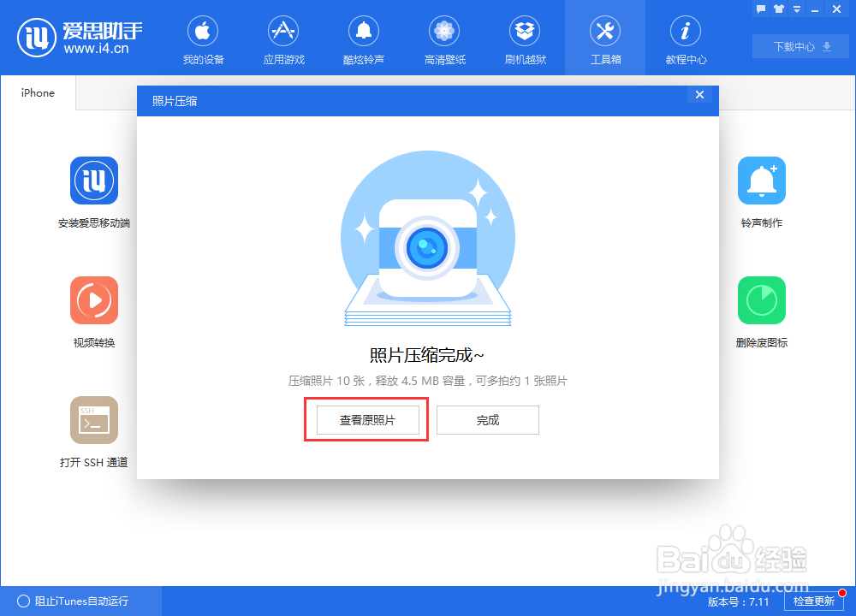The height and width of the screenshot is (616, 856).
Task: Check for updates with 检查更新
Action: pos(813,601)
